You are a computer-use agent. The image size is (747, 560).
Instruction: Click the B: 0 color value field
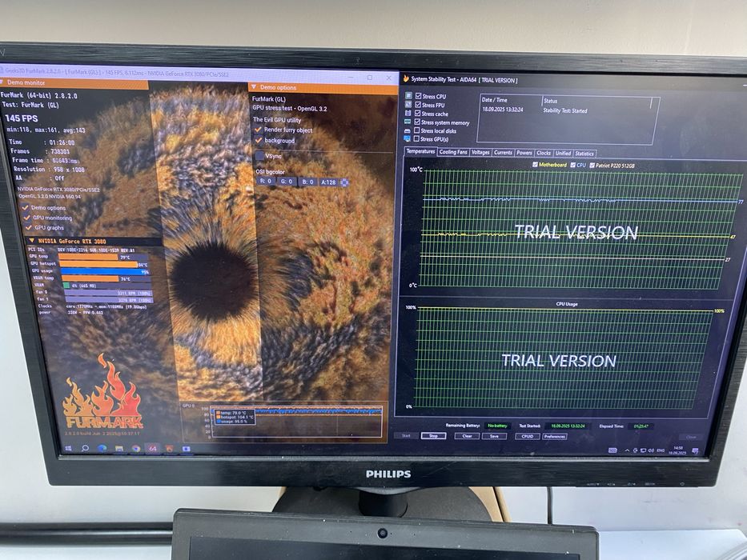coord(307,182)
